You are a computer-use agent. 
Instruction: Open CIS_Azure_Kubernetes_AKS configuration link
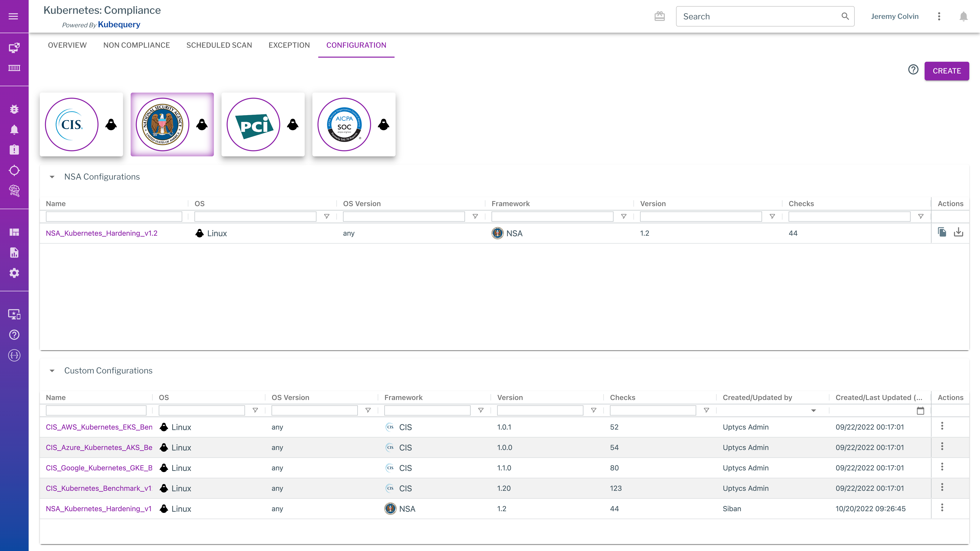pyautogui.click(x=99, y=448)
